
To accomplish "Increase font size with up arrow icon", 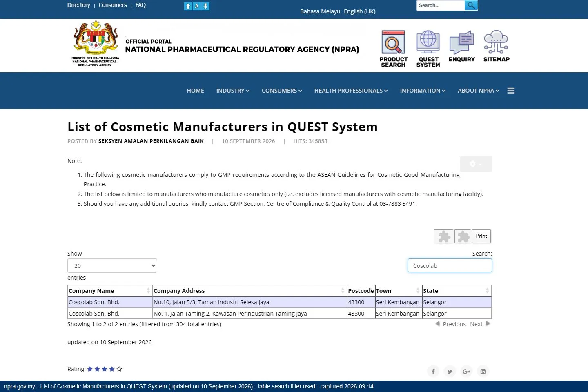I will [x=188, y=6].
